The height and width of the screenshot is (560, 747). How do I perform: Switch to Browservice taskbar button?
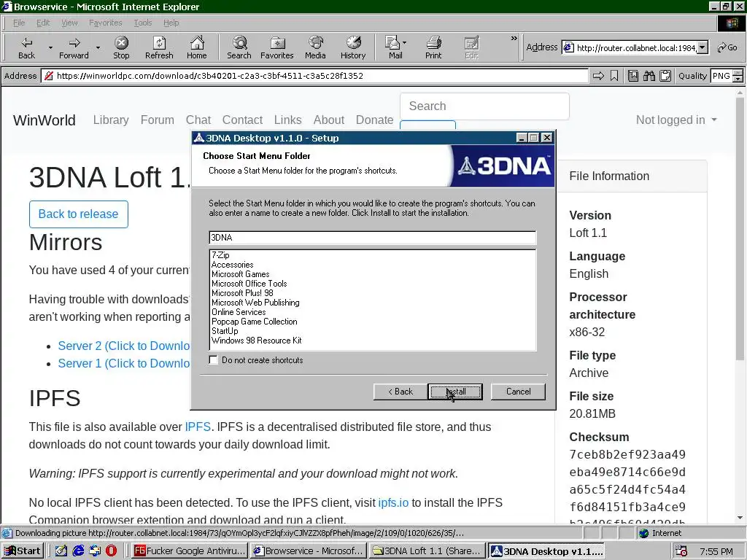click(x=309, y=551)
